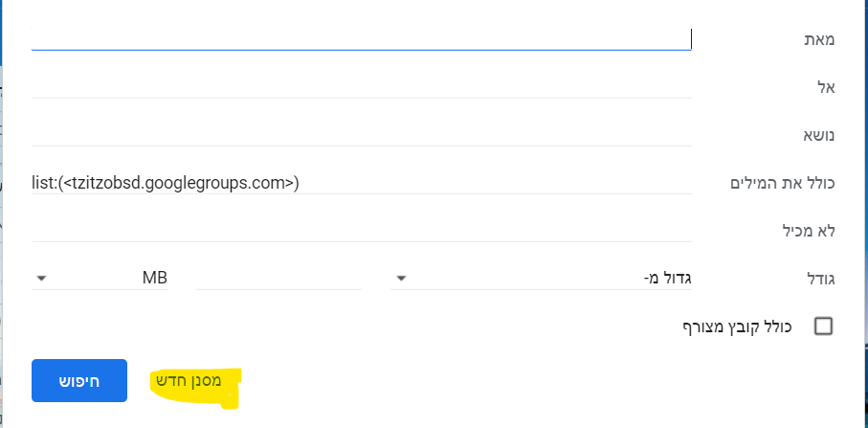Viewport: 868px width, 428px height.
Task: Focus the נושא (Subject) input field
Action: point(361,134)
